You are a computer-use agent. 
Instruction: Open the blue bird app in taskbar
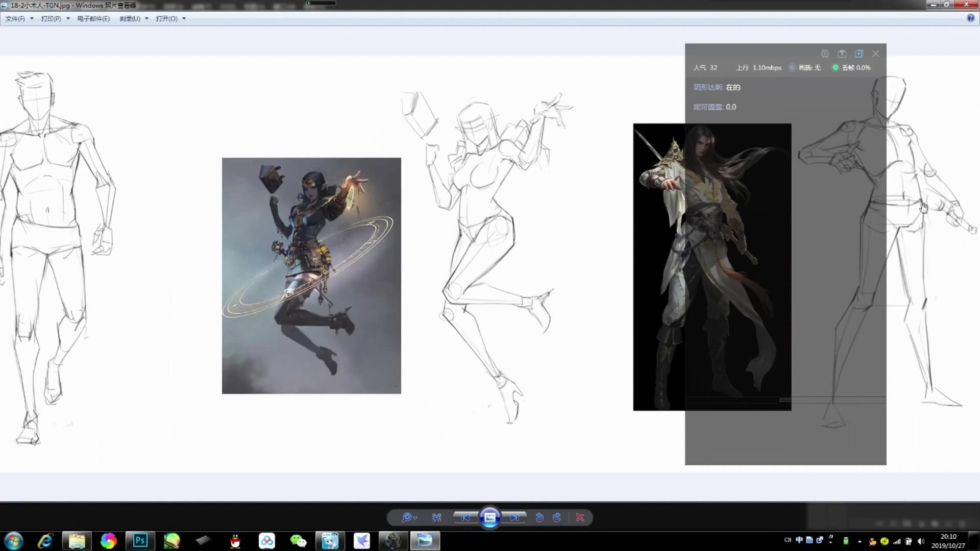361,541
